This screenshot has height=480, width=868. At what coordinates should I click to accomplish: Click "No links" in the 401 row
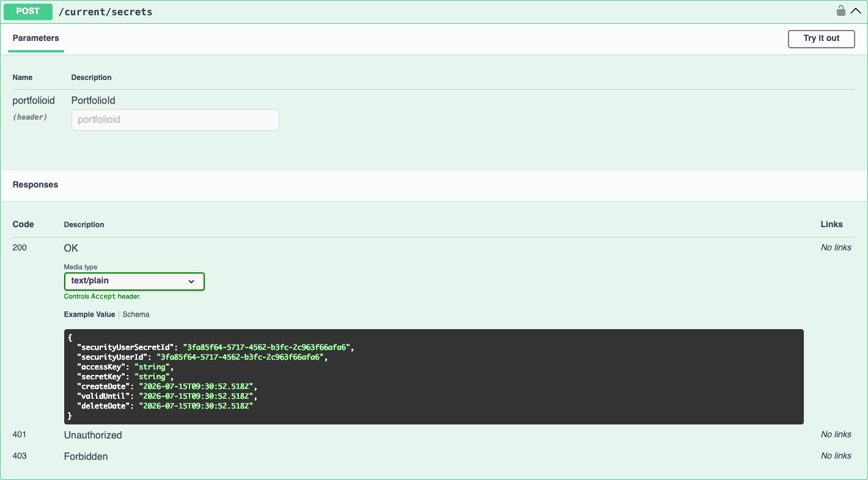[x=836, y=435]
